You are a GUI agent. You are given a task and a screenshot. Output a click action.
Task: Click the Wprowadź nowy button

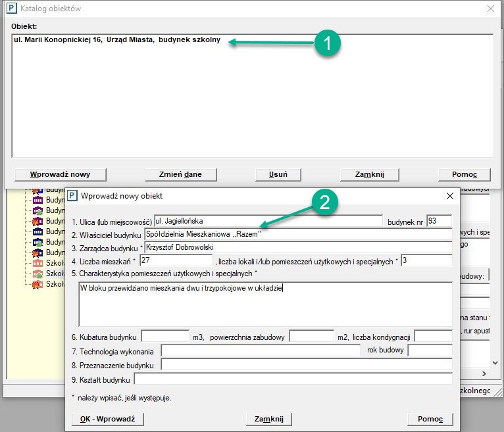click(x=60, y=174)
